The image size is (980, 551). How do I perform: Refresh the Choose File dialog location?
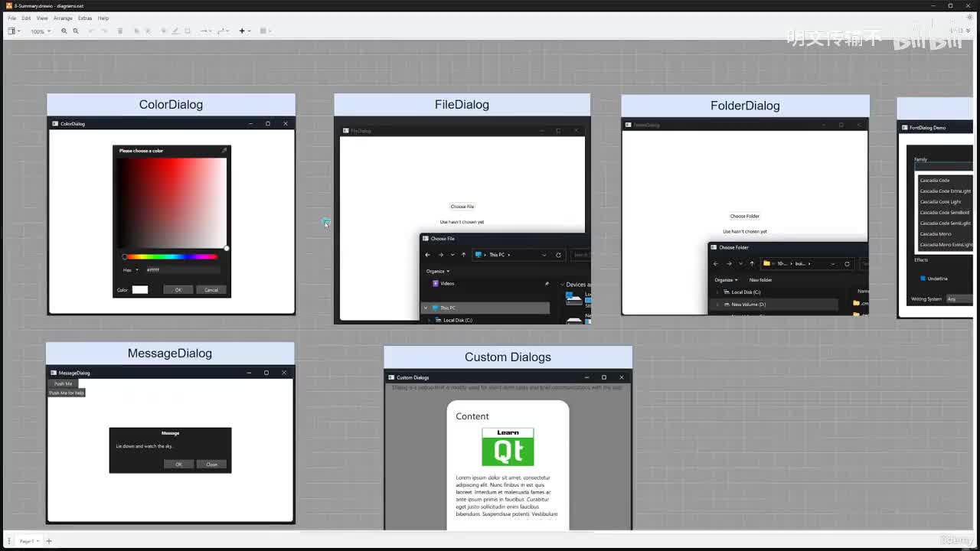point(558,255)
